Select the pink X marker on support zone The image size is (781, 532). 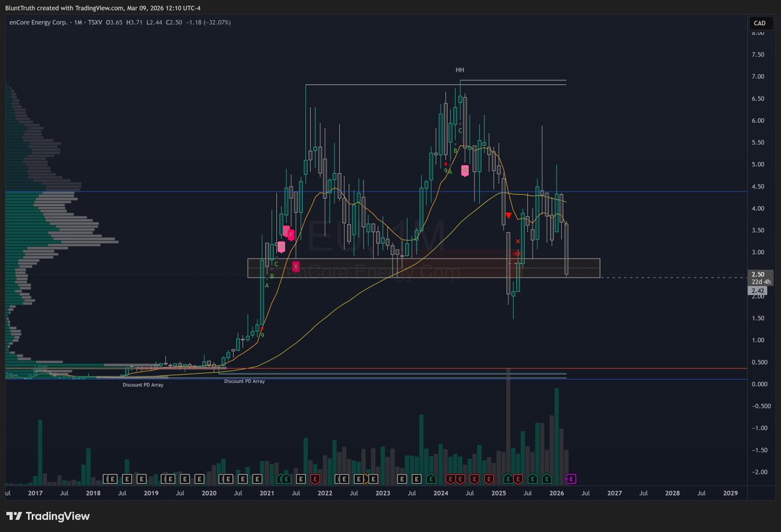(x=296, y=266)
